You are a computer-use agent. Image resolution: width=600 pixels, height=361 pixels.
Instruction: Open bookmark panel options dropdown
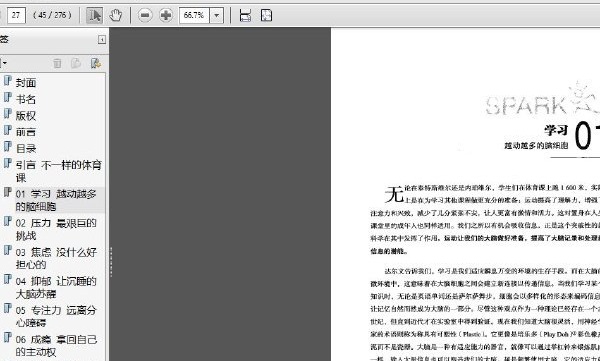(3, 63)
